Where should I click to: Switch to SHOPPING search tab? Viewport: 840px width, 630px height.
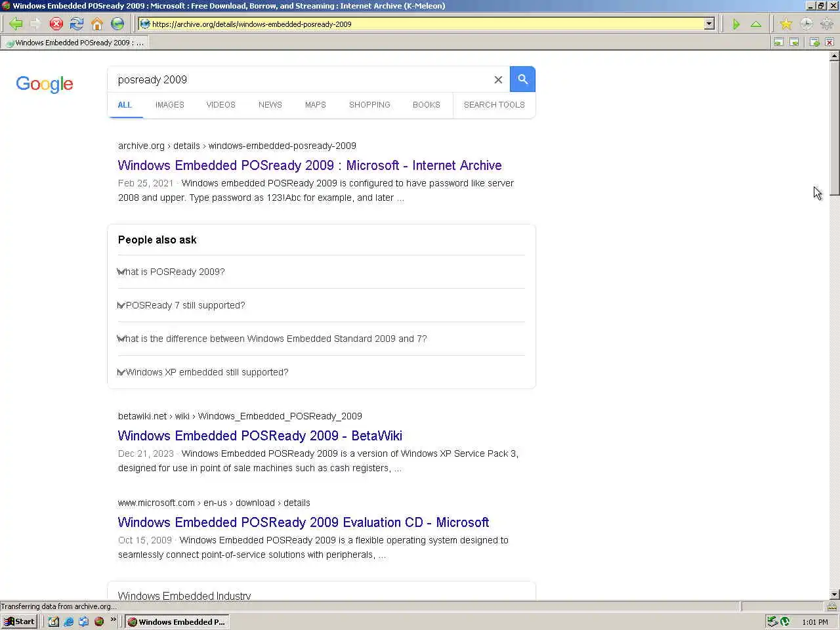(369, 105)
